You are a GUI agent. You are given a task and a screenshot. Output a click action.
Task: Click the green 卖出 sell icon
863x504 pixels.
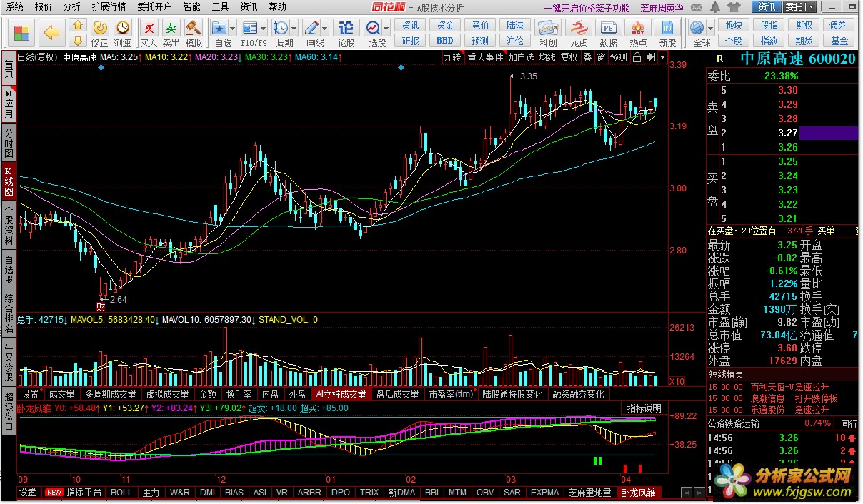click(171, 27)
